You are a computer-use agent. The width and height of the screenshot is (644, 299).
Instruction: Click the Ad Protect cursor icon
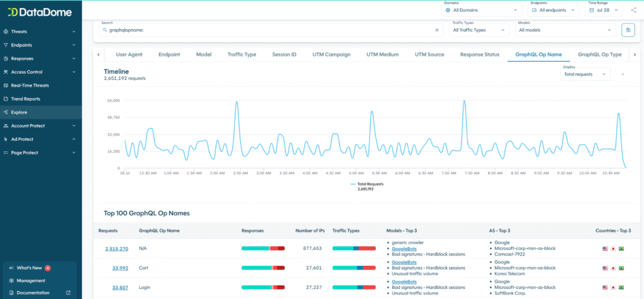point(6,139)
